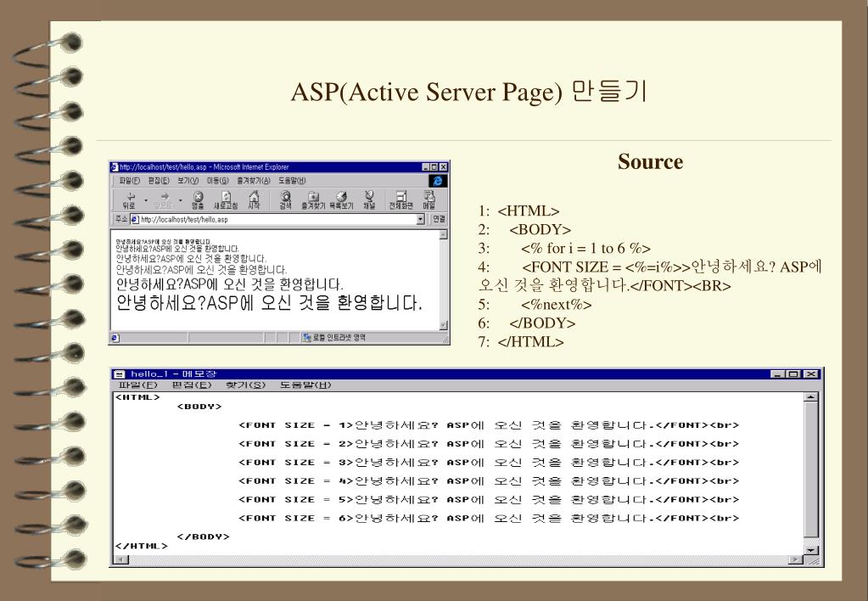
Task: Click the Notepad vertical scrollbar thumb
Action: pyautogui.click(x=811, y=469)
